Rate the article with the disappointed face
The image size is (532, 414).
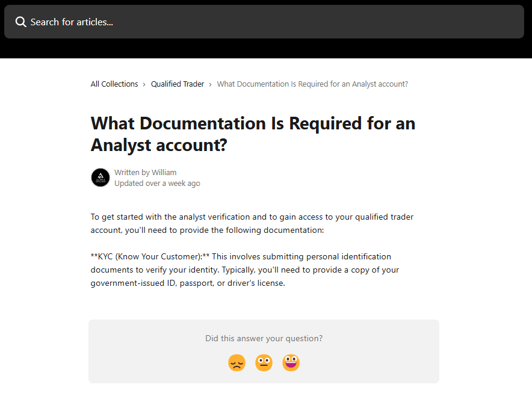[x=237, y=363]
